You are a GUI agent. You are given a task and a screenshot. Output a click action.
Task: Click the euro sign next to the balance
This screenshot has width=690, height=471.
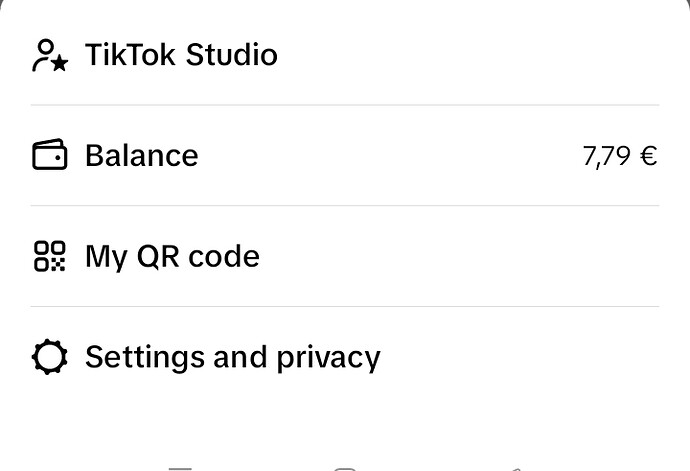649,155
